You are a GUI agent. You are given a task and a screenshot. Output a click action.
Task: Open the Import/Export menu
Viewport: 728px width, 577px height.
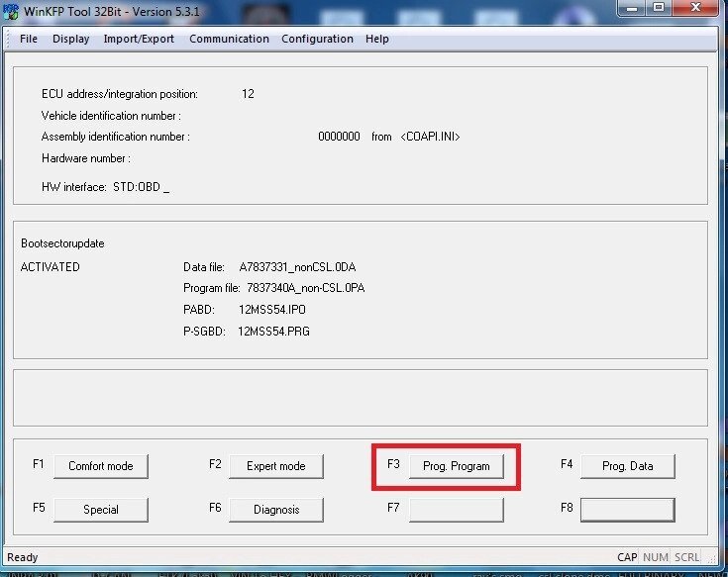(139, 39)
